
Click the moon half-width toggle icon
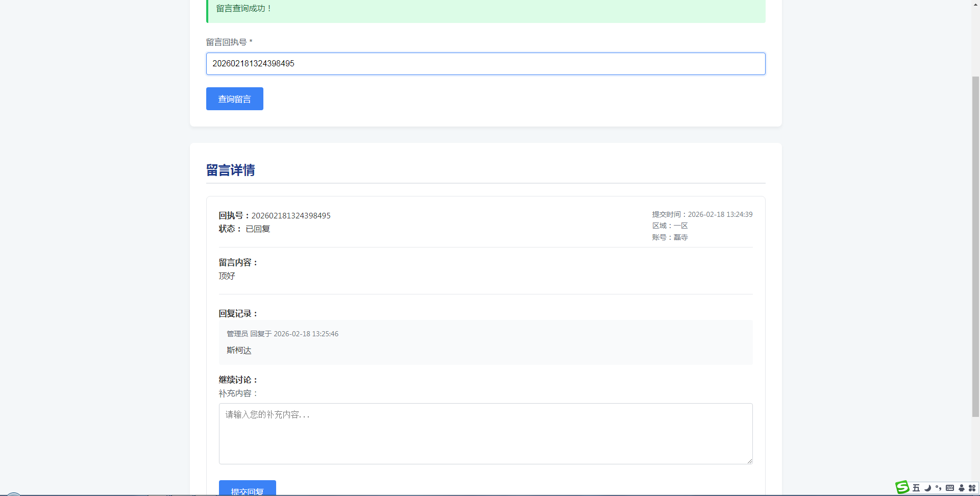927,488
